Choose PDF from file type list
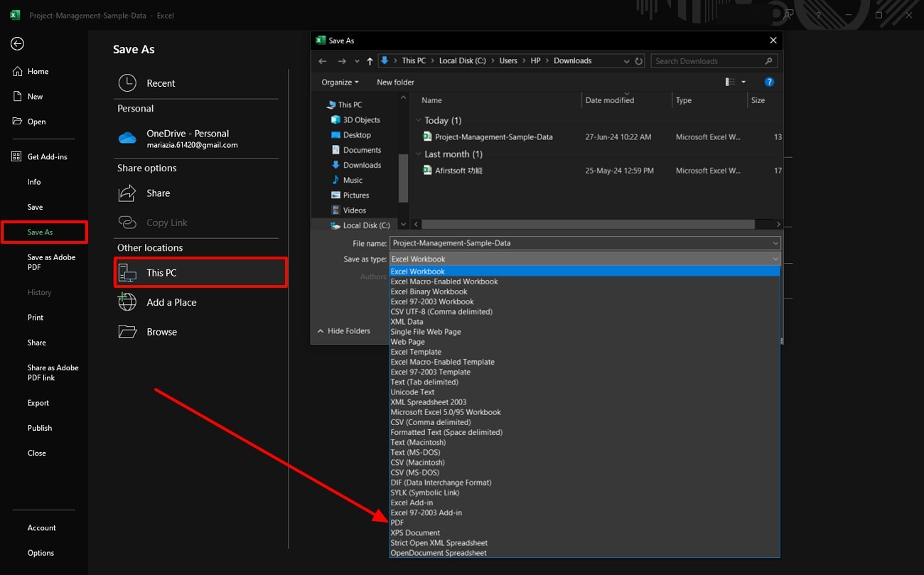 [584, 522]
